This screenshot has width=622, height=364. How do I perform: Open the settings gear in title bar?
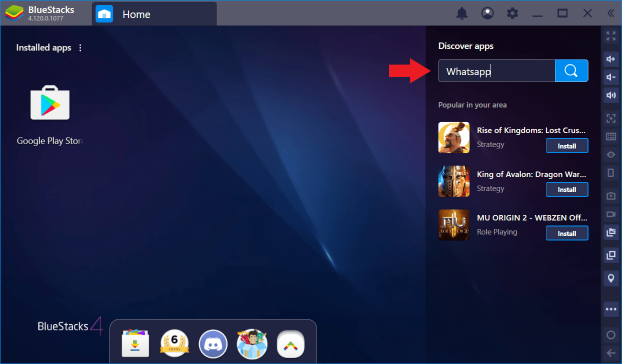tap(512, 13)
